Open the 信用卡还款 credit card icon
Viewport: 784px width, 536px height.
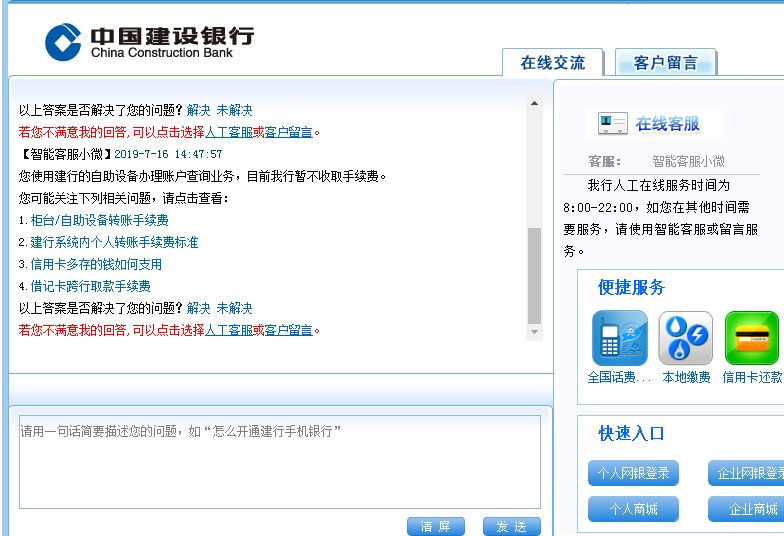pos(752,338)
